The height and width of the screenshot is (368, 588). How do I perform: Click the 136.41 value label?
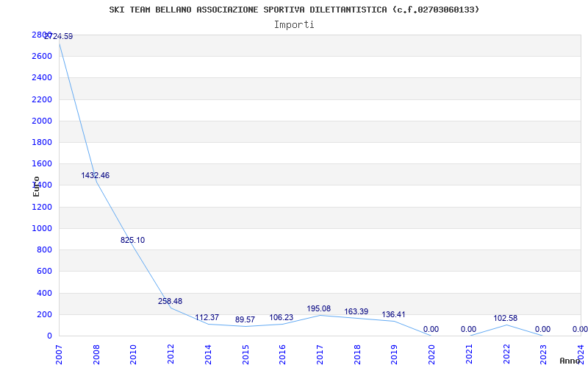394,314
